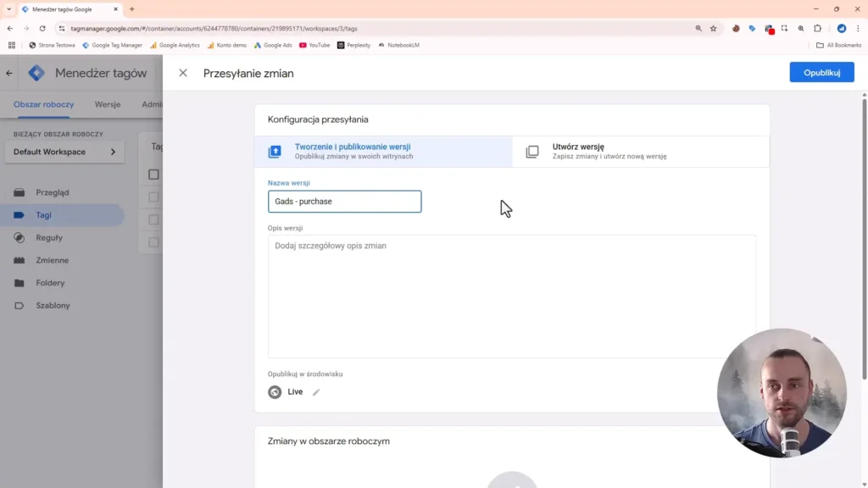868x488 pixels.
Task: Edit the Live environment pencil icon
Action: click(316, 392)
